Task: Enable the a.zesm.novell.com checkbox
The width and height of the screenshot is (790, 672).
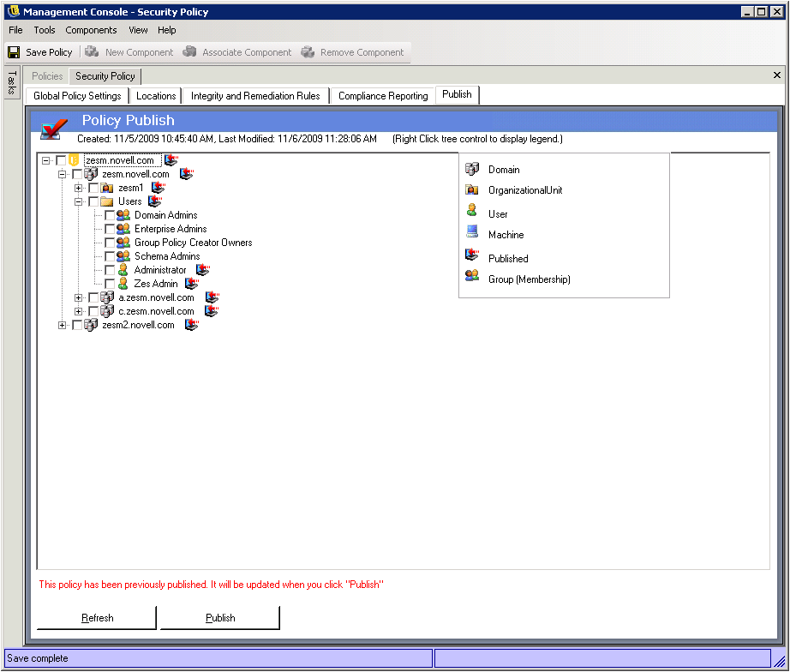Action: 93,297
